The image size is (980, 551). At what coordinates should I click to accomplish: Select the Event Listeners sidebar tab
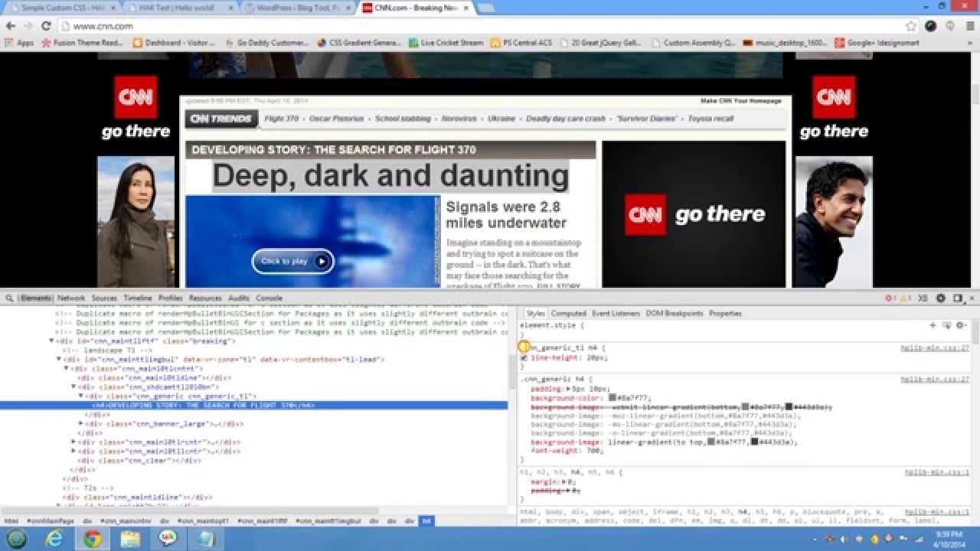click(x=616, y=313)
